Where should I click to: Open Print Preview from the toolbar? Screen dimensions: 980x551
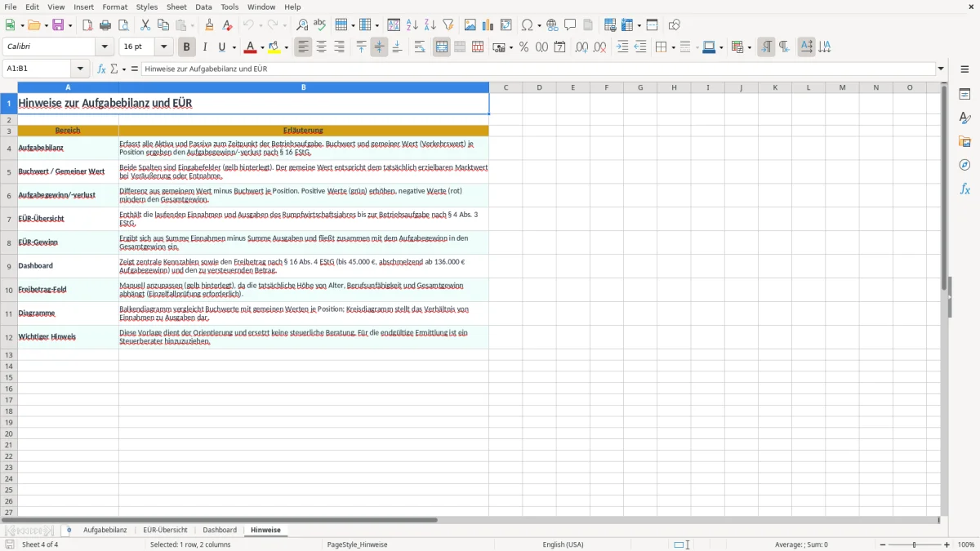click(123, 25)
